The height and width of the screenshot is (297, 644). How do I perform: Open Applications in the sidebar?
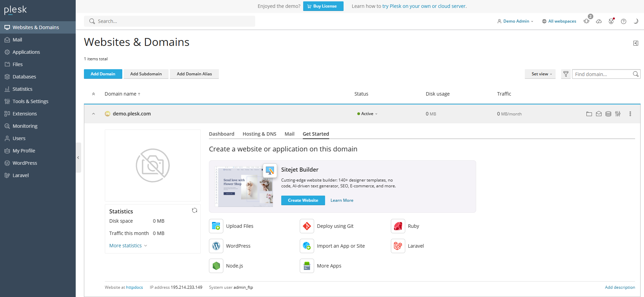tap(38, 52)
